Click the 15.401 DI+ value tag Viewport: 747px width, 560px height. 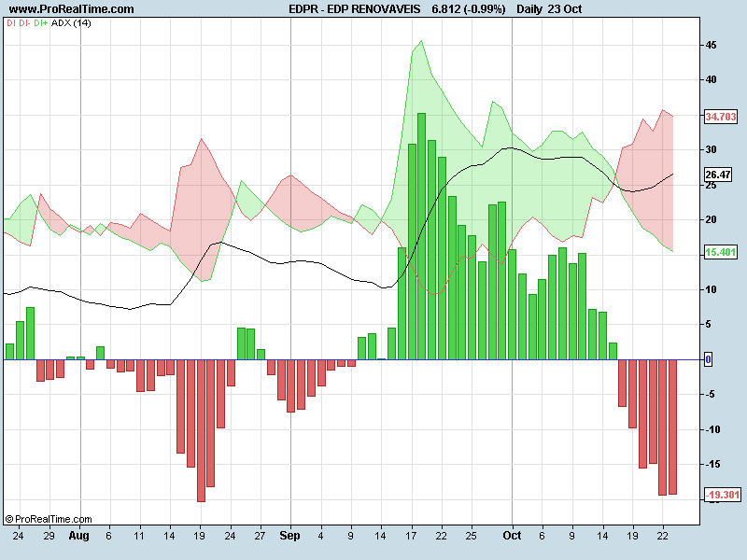coord(721,252)
